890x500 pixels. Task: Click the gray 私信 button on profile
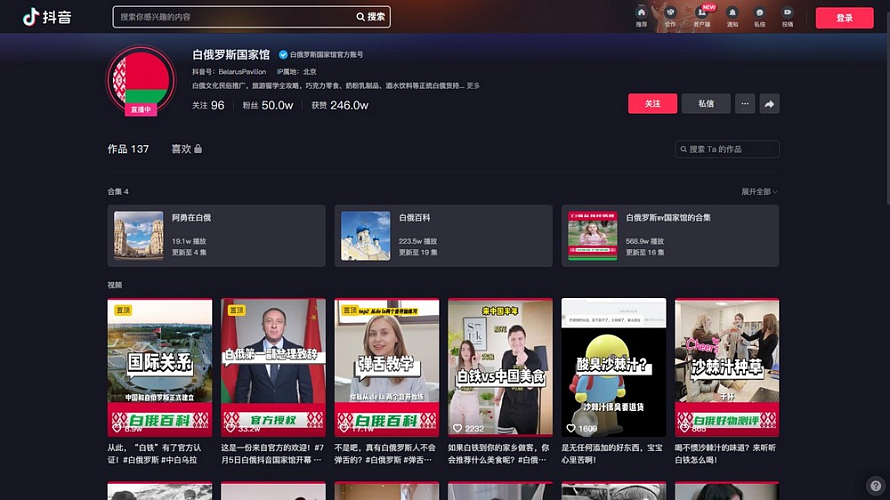point(706,104)
